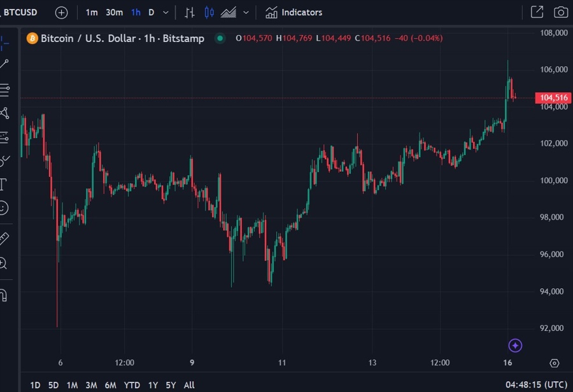Set the date range to 5Y
This screenshot has height=392, width=573.
pyautogui.click(x=171, y=385)
